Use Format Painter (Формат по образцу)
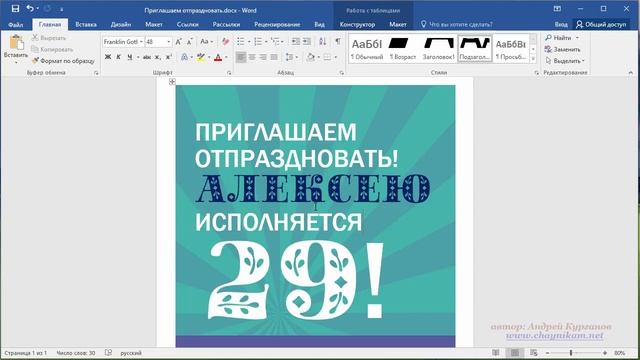 tap(63, 61)
